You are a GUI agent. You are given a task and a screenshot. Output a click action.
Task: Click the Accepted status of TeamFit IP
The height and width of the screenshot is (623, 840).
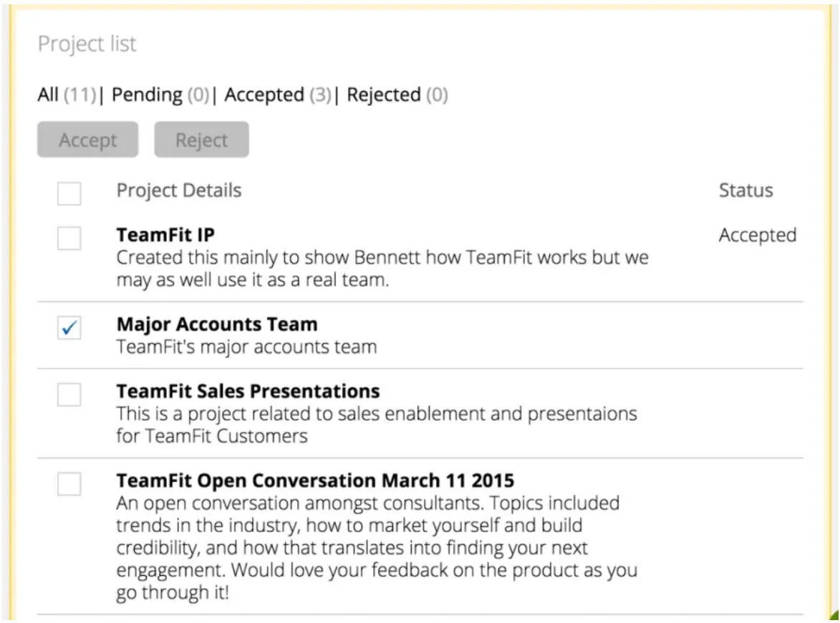tap(757, 236)
